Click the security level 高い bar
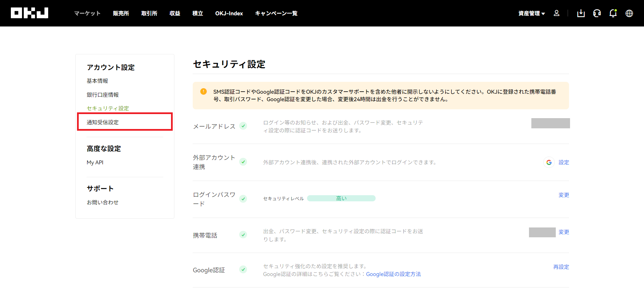The width and height of the screenshot is (644, 294). click(x=341, y=198)
